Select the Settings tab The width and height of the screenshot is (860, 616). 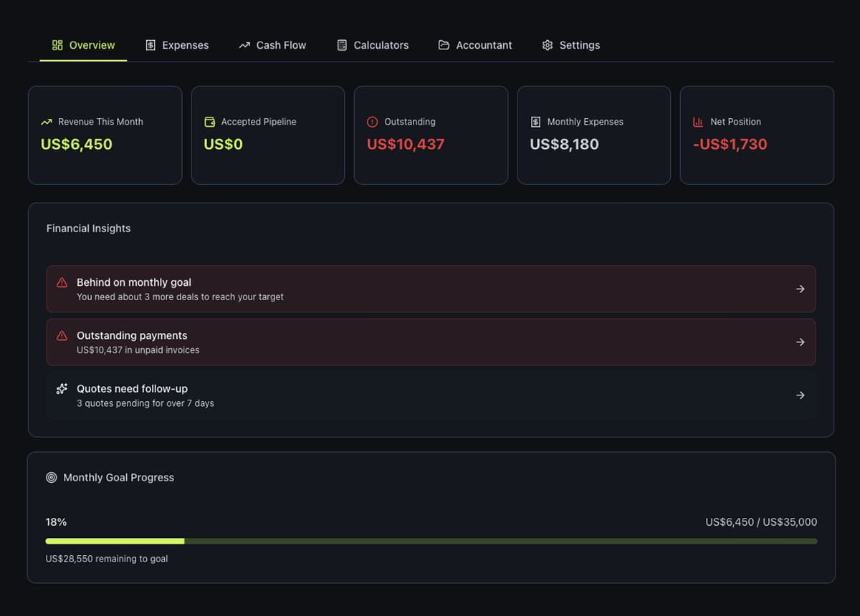coord(571,45)
